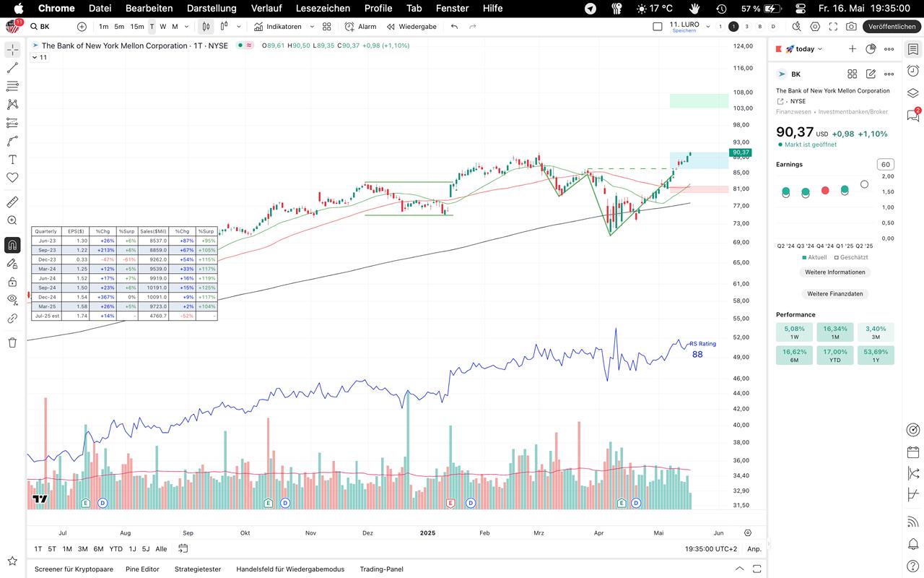
Task: Select the text annotation tool
Action: click(12, 159)
